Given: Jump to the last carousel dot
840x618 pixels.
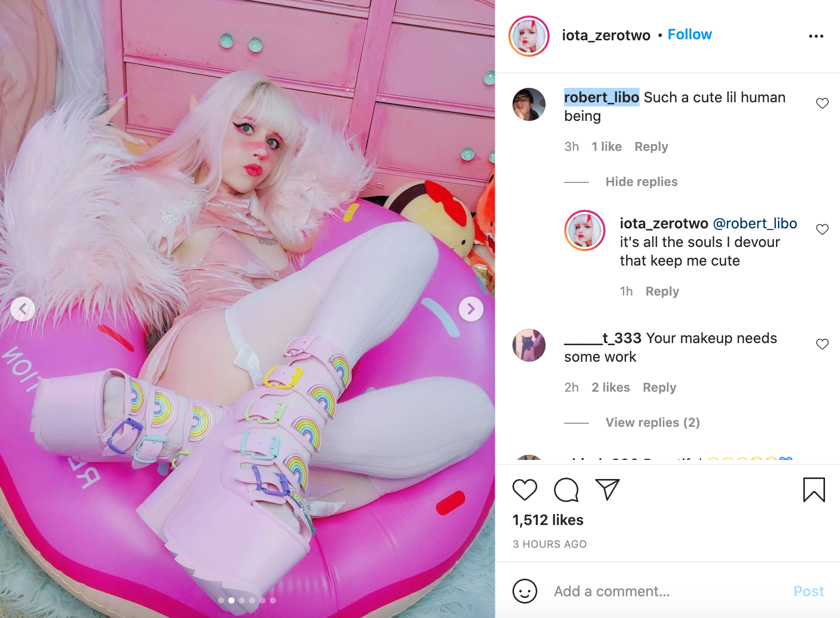Looking at the screenshot, I should tap(273, 600).
